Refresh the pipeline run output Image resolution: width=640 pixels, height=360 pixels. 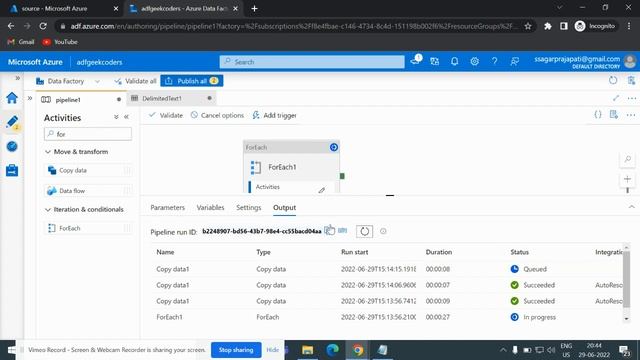coord(364,231)
